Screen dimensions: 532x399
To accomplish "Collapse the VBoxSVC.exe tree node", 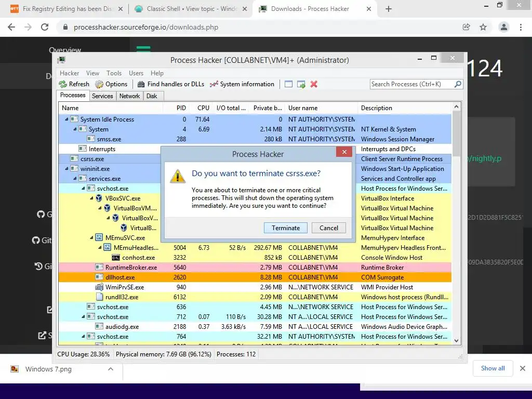I will click(91, 198).
